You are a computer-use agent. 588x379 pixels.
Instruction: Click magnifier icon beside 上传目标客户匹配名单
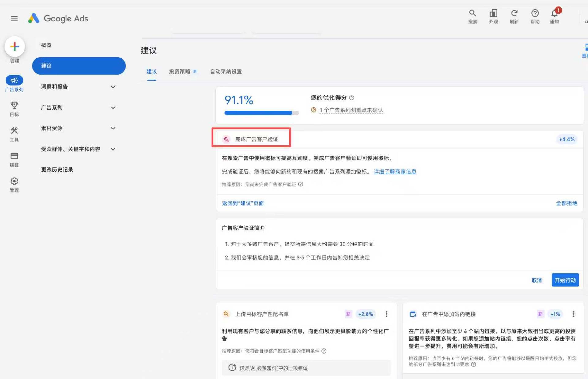[x=226, y=314]
